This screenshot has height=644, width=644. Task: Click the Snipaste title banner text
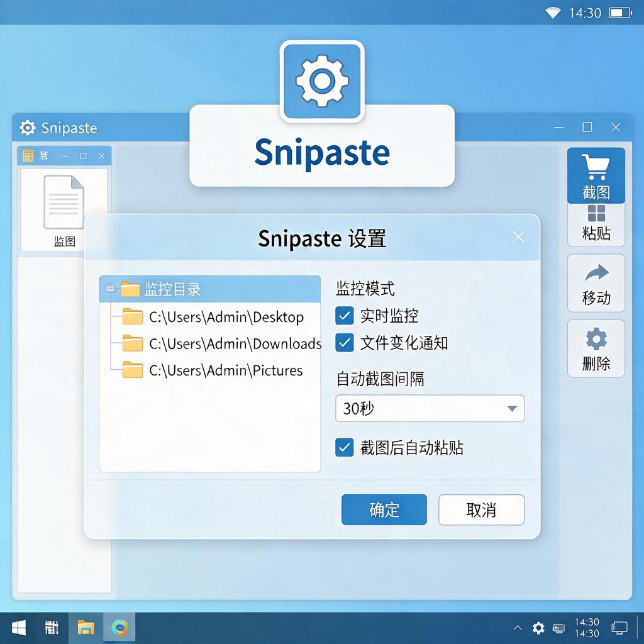pos(322,153)
